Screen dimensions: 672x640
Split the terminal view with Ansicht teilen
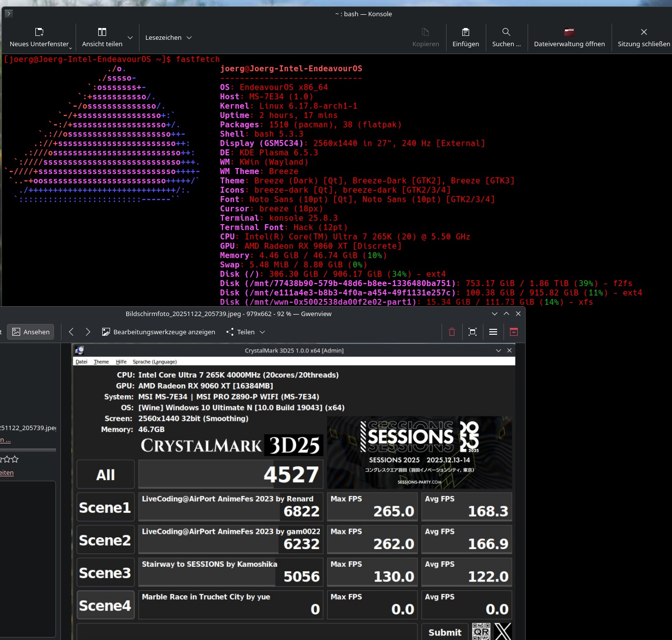(102, 38)
